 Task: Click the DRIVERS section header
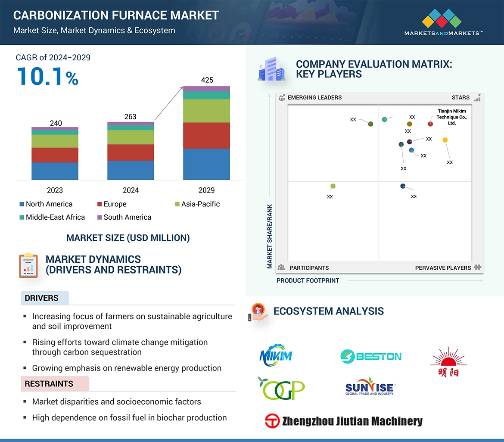click(42, 298)
